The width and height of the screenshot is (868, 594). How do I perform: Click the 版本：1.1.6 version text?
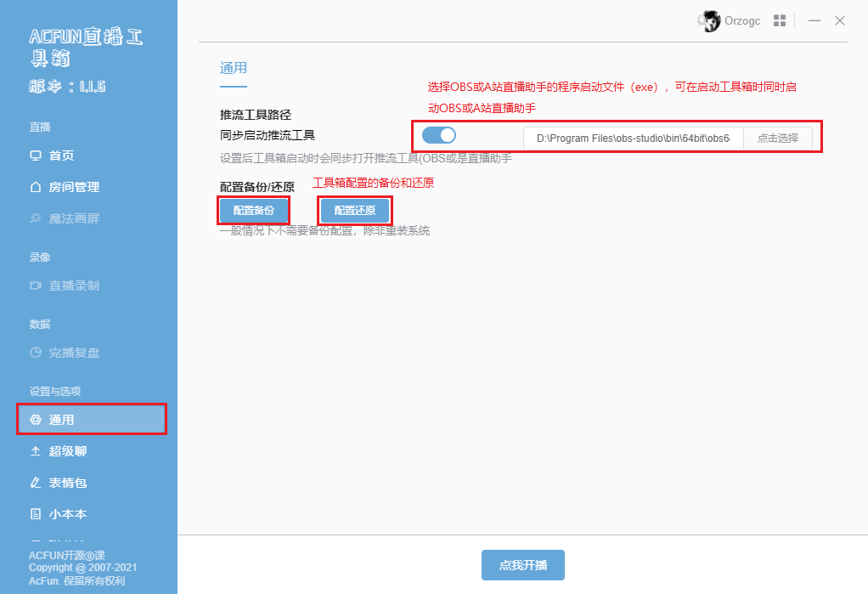coord(67,87)
